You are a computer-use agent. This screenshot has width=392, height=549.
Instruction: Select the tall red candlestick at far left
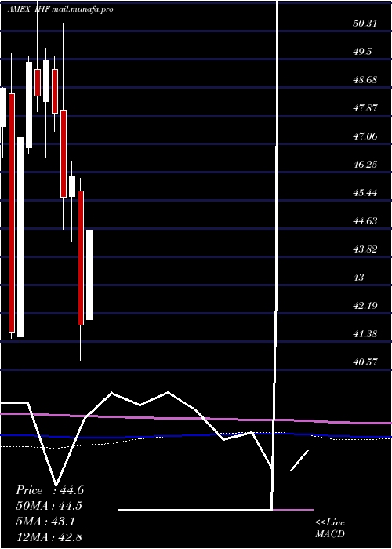12,213
